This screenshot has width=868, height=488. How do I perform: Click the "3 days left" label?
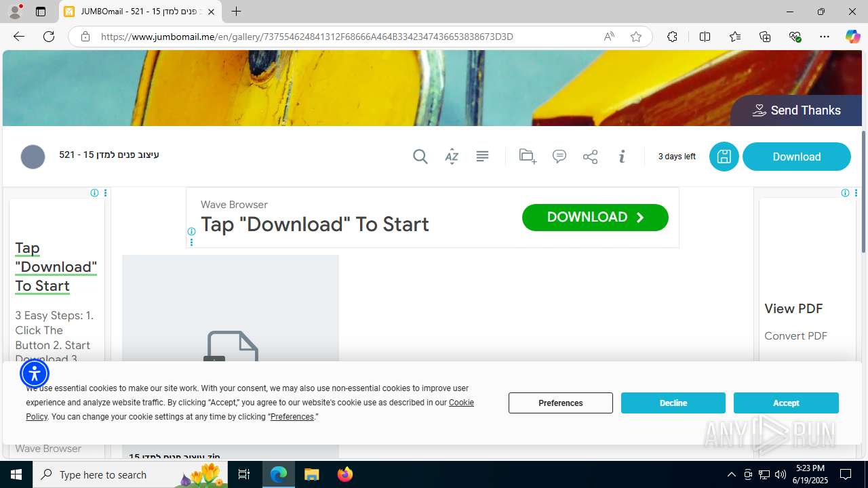[677, 157]
